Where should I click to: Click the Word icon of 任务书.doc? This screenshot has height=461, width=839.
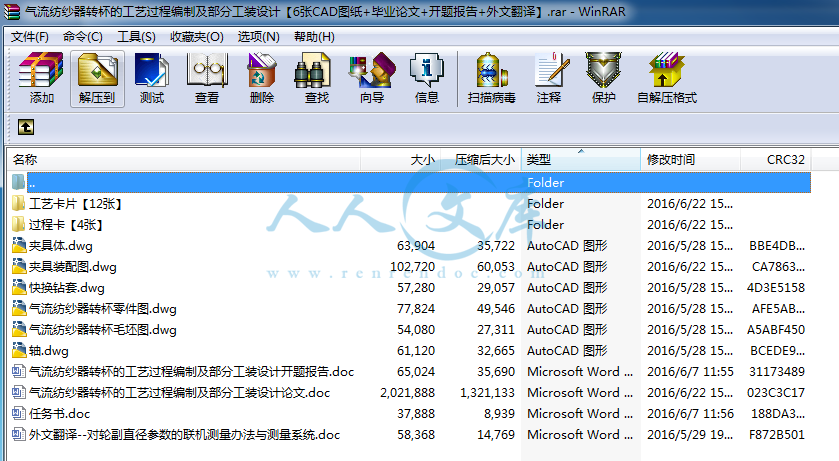[19, 413]
